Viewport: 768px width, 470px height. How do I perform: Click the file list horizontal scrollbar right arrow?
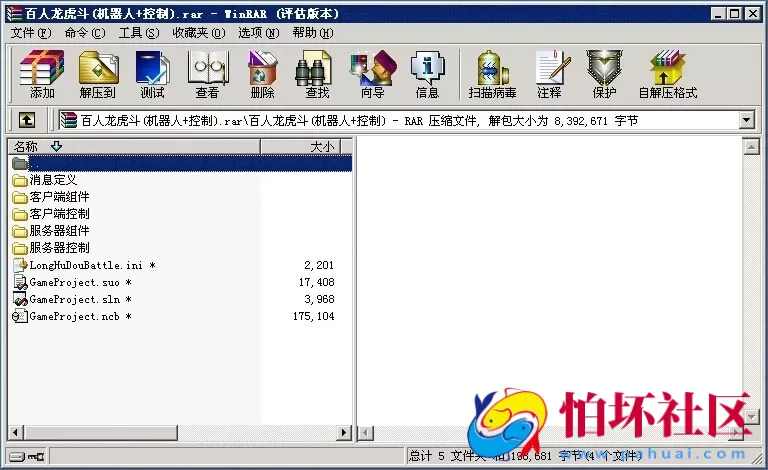point(344,433)
